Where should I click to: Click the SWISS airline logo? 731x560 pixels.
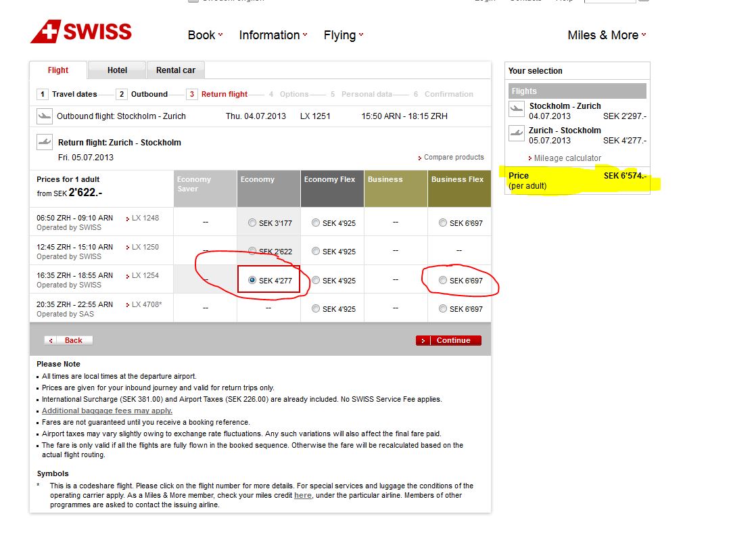[81, 32]
